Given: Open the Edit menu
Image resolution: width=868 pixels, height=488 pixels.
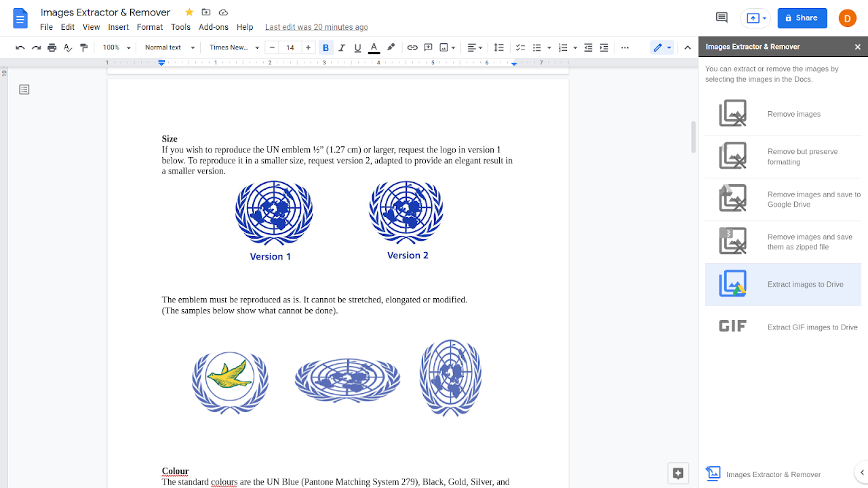Looking at the screenshot, I should tap(68, 27).
